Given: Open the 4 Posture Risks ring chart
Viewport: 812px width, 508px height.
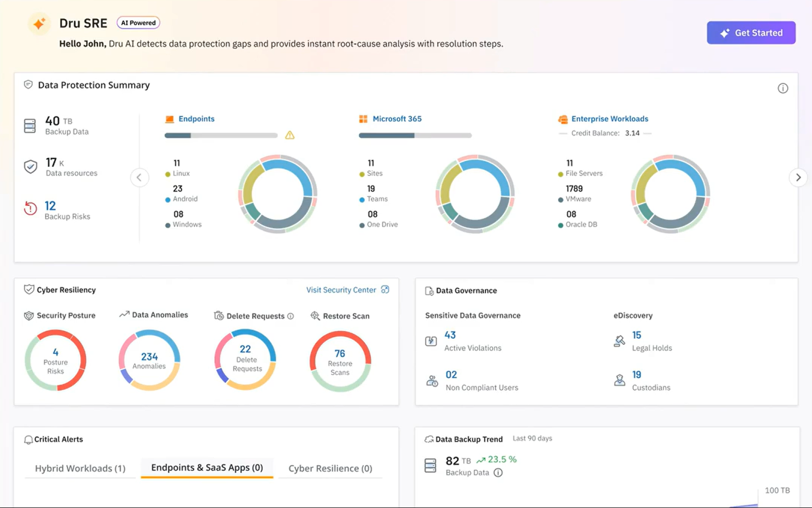Looking at the screenshot, I should [x=55, y=360].
